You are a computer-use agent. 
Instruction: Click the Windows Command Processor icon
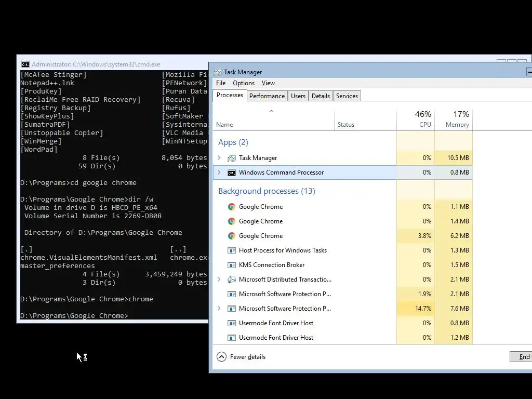tap(231, 172)
